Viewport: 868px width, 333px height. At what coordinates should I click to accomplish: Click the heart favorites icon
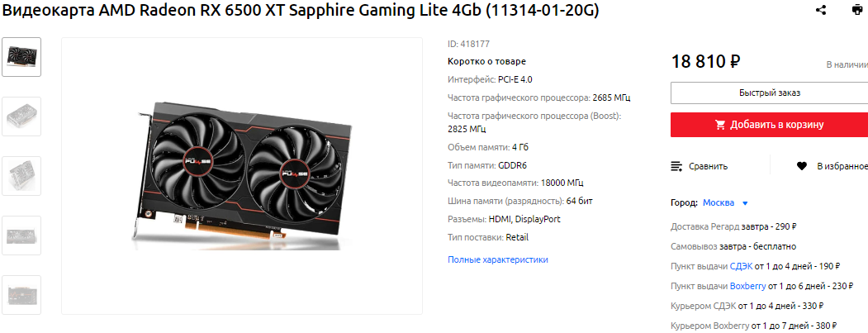point(802,165)
